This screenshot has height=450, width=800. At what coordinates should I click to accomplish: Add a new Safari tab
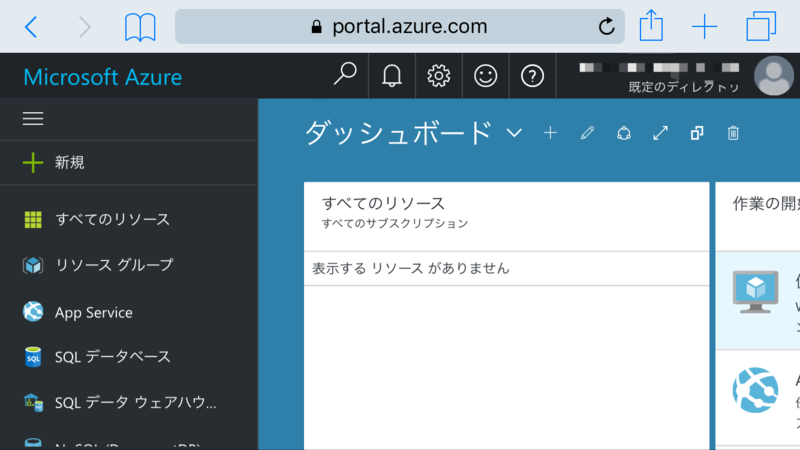point(705,27)
